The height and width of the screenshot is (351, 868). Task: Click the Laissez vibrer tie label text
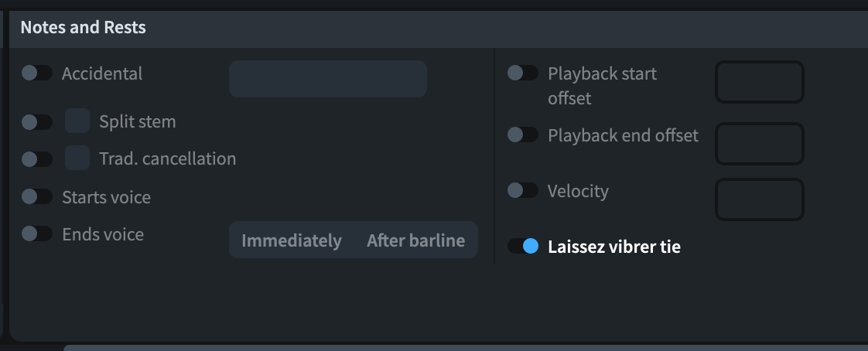[x=614, y=247]
